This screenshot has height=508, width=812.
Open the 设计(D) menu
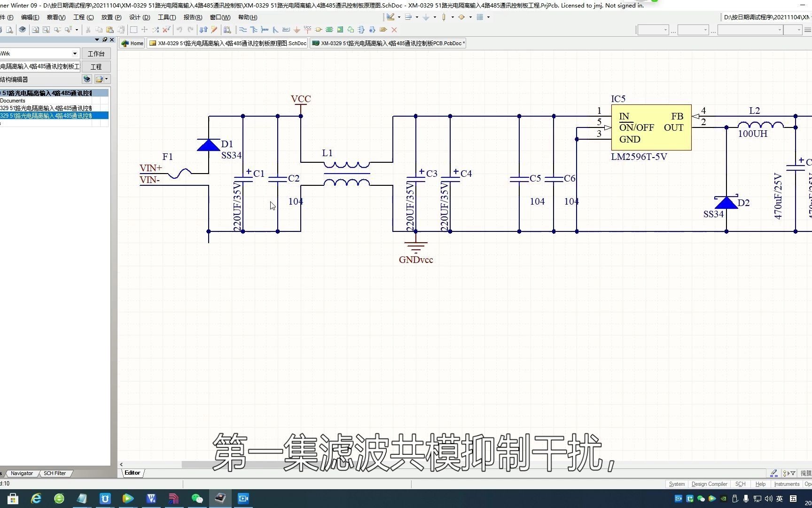[140, 17]
